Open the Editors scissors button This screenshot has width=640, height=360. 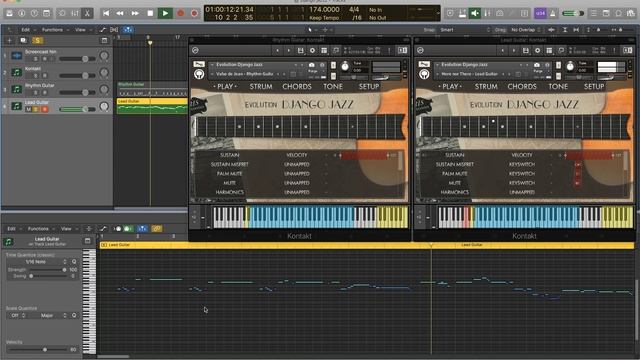pyautogui.click(x=87, y=13)
